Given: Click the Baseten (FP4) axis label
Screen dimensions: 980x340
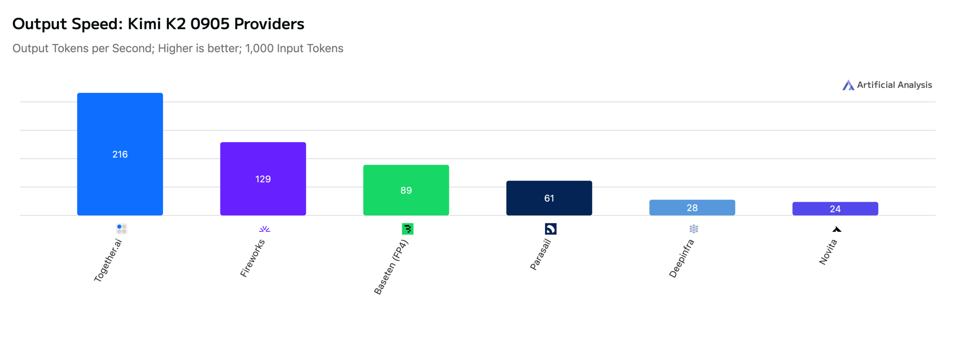Looking at the screenshot, I should 391,267.
